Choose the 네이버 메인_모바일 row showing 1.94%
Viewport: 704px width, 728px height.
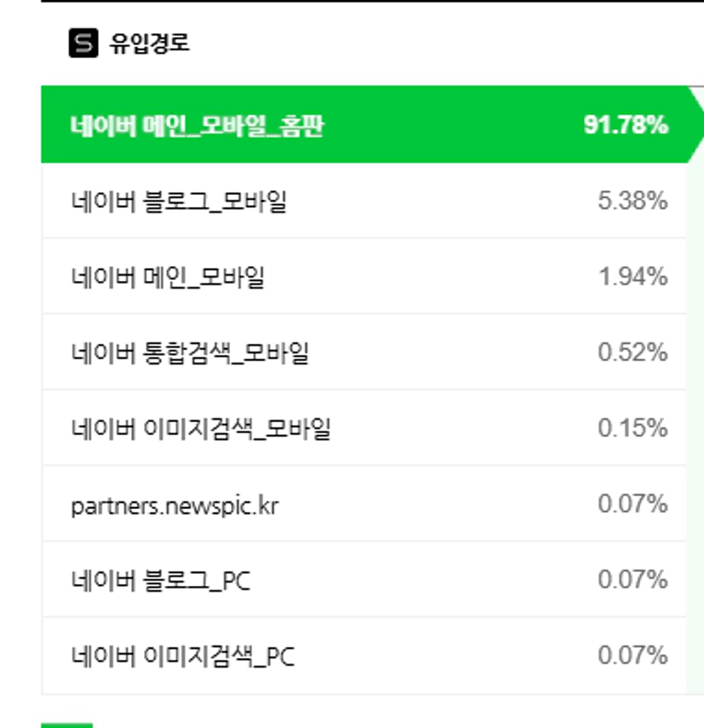168,277
